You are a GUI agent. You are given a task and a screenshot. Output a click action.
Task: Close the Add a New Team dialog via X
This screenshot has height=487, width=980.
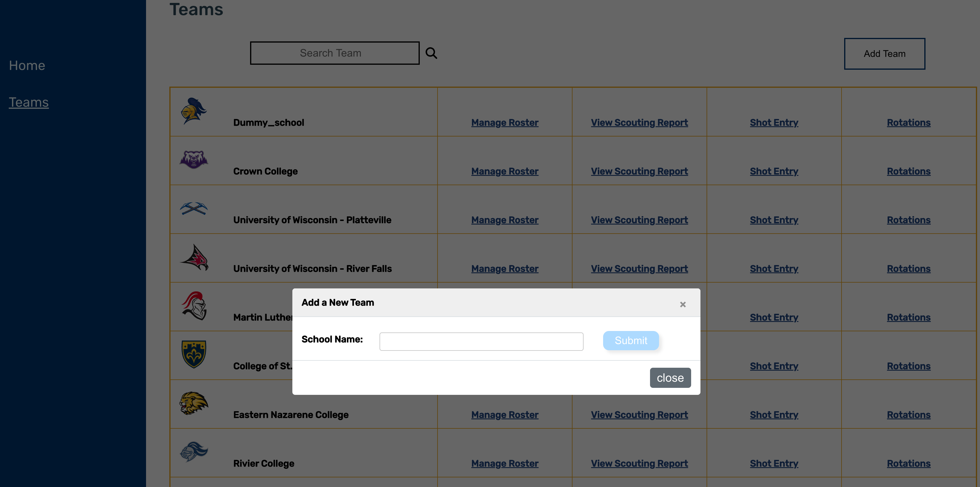682,304
